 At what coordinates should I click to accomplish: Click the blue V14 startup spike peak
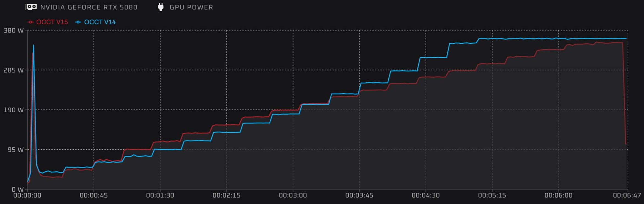[x=34, y=45]
